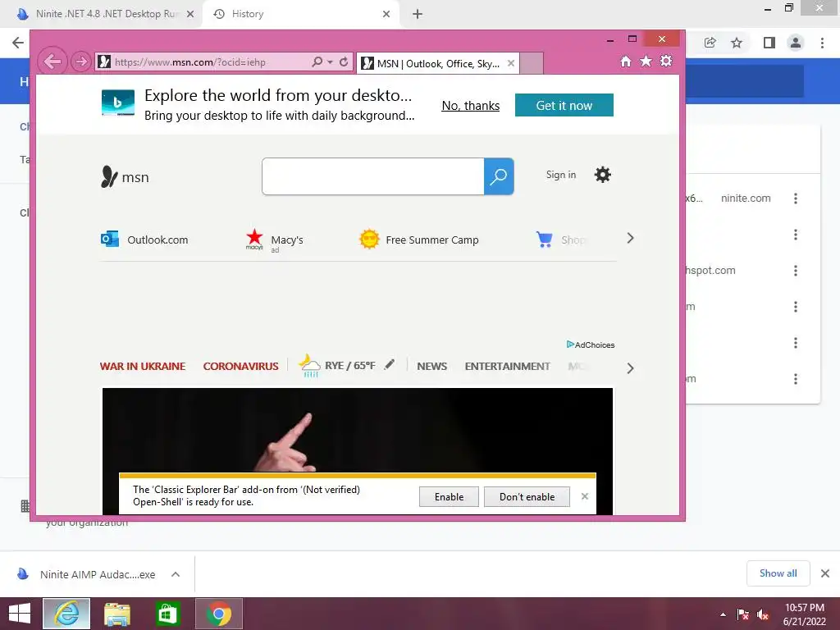Screen dimensions: 840x630
Task: Click Chrome share page icon
Action: [710, 43]
